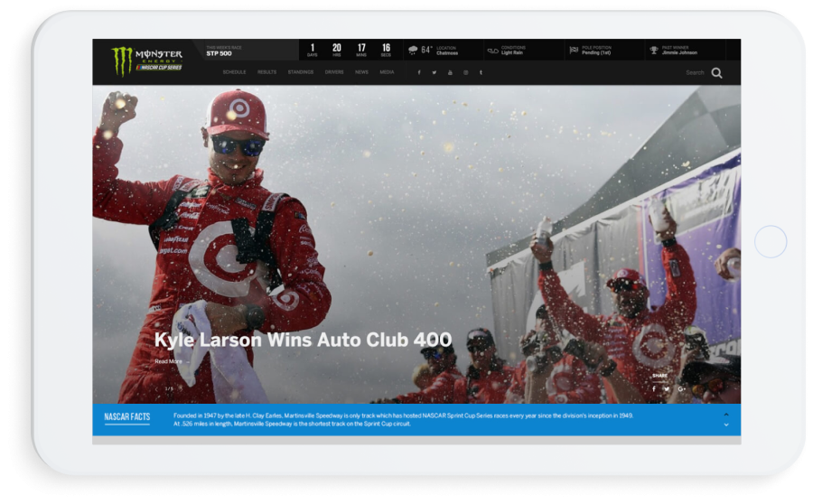Show next NASCAR fact with down chevron

(726, 425)
